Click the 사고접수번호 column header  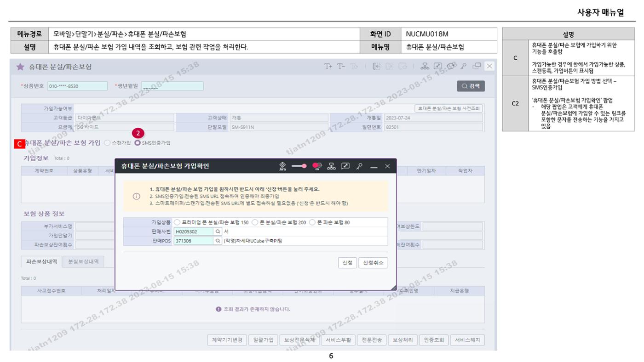tap(52, 291)
